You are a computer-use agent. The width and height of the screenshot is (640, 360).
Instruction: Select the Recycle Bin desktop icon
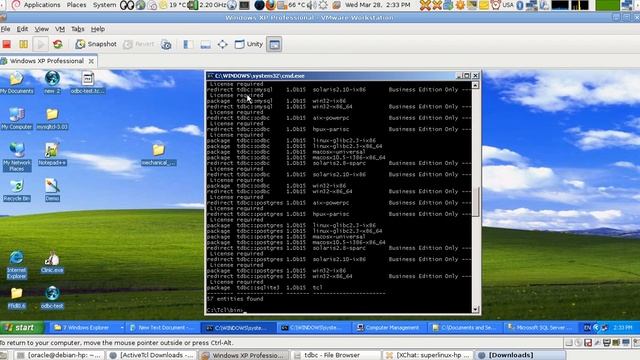pyautogui.click(x=17, y=190)
